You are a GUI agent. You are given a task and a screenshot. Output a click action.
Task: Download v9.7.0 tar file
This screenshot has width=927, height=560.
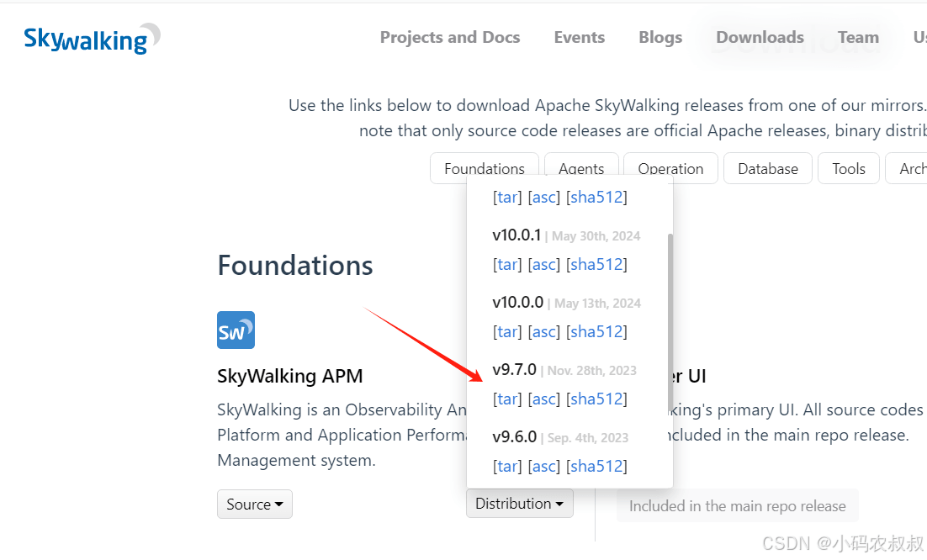[x=507, y=399]
